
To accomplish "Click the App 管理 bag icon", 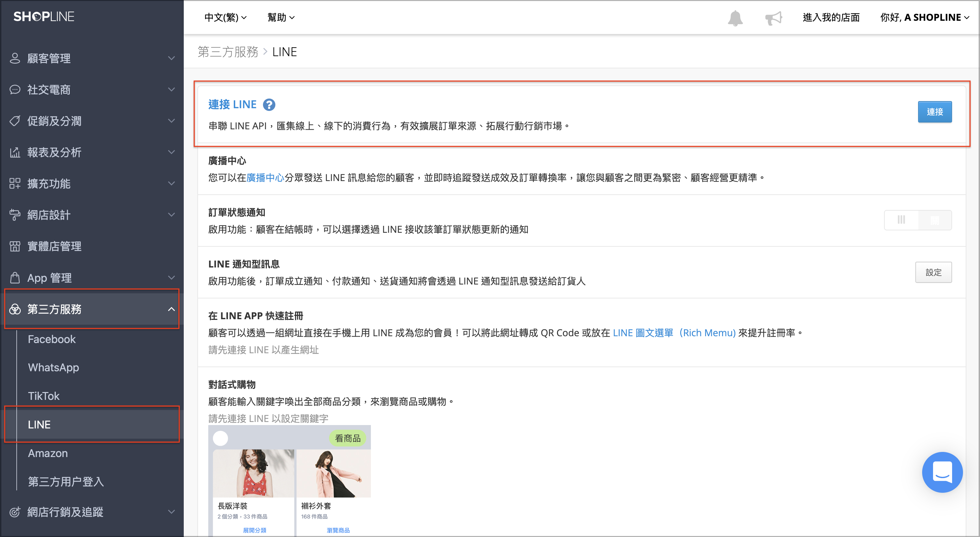I will (15, 277).
